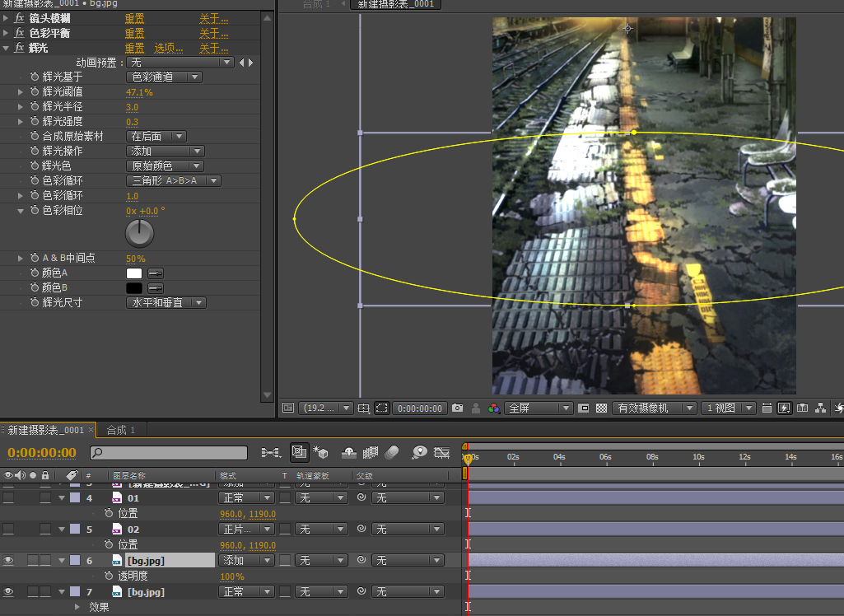Click the motion blur enable icon in timeline
The width and height of the screenshot is (844, 616).
(392, 452)
